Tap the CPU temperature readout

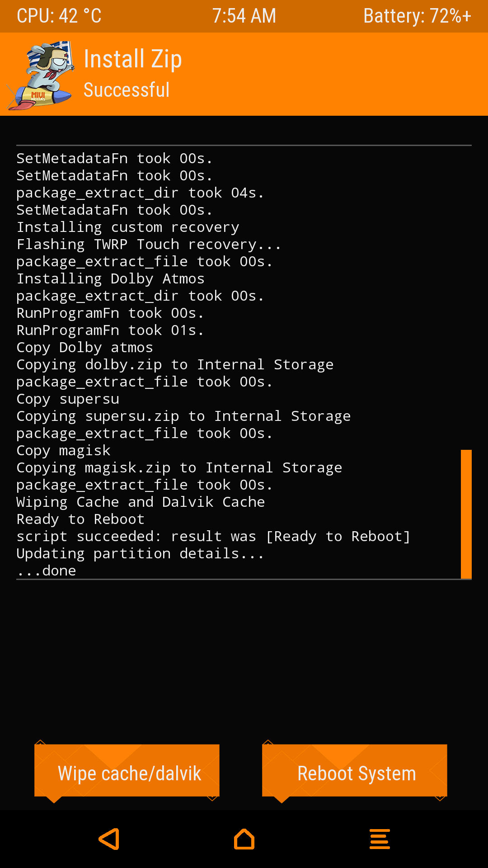pyautogui.click(x=59, y=16)
